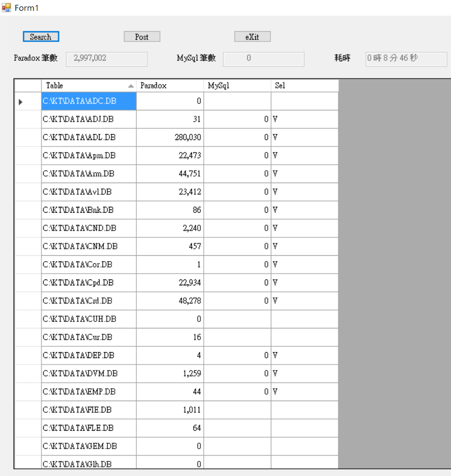Select the C:\KT\DATA\DEP.DB cell

89,355
